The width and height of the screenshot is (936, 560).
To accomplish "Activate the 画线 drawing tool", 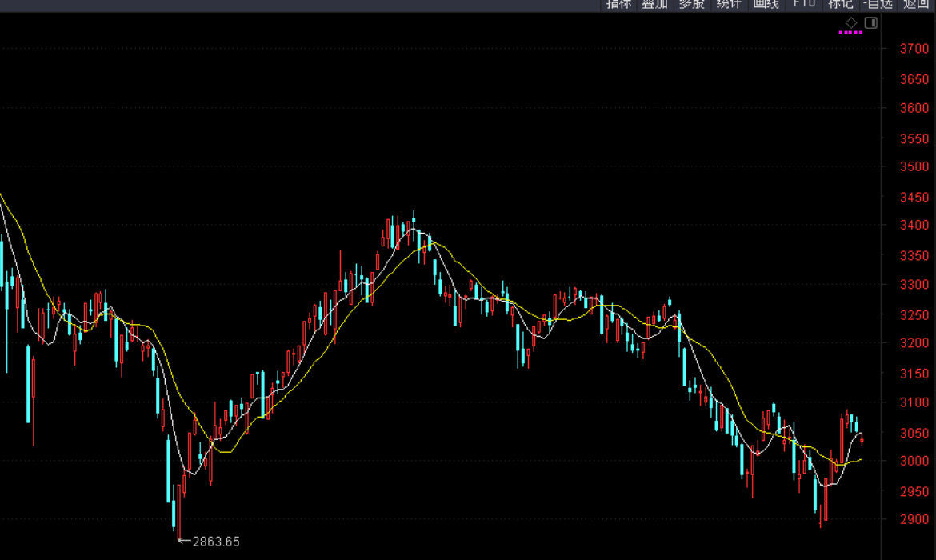I will pyautogui.click(x=766, y=4).
